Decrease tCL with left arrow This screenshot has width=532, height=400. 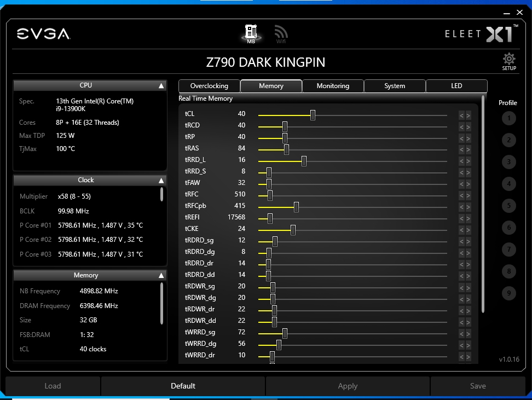461,115
